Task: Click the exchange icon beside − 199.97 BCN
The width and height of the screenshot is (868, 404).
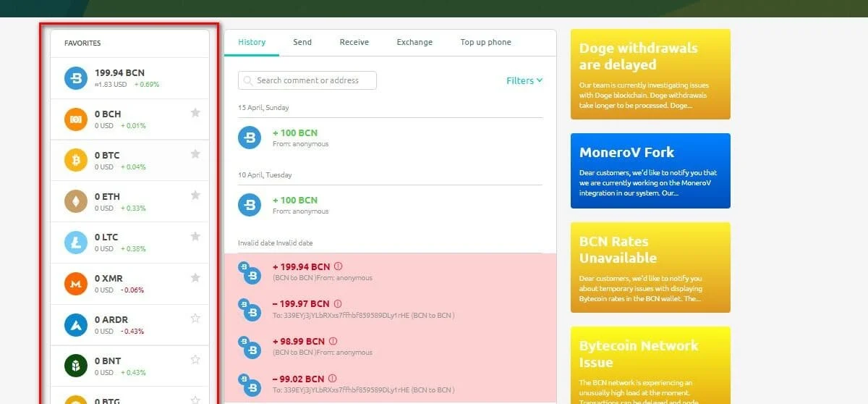Action: point(250,310)
